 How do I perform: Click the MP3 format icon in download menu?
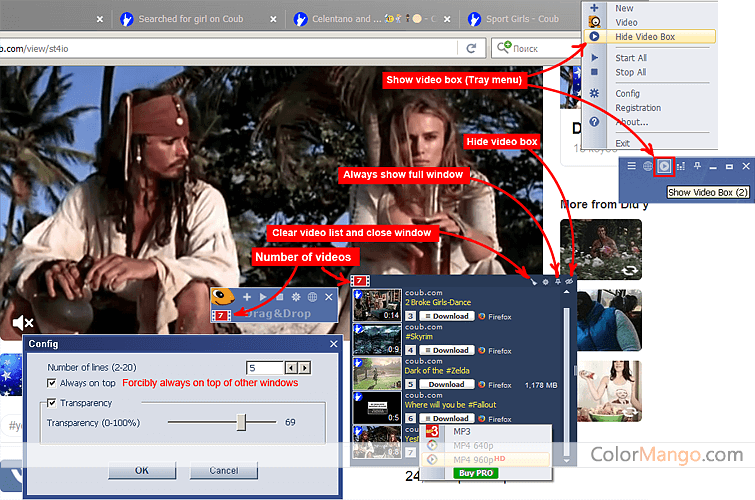point(432,431)
